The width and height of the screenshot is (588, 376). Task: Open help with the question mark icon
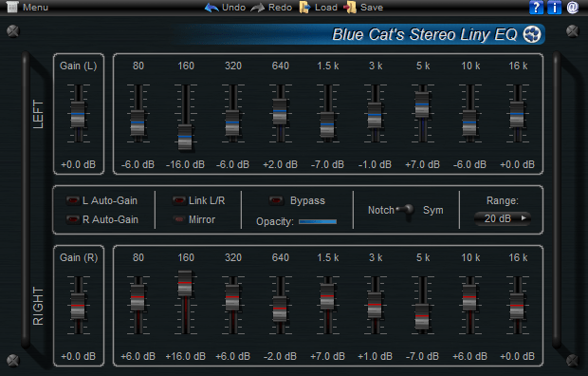536,8
